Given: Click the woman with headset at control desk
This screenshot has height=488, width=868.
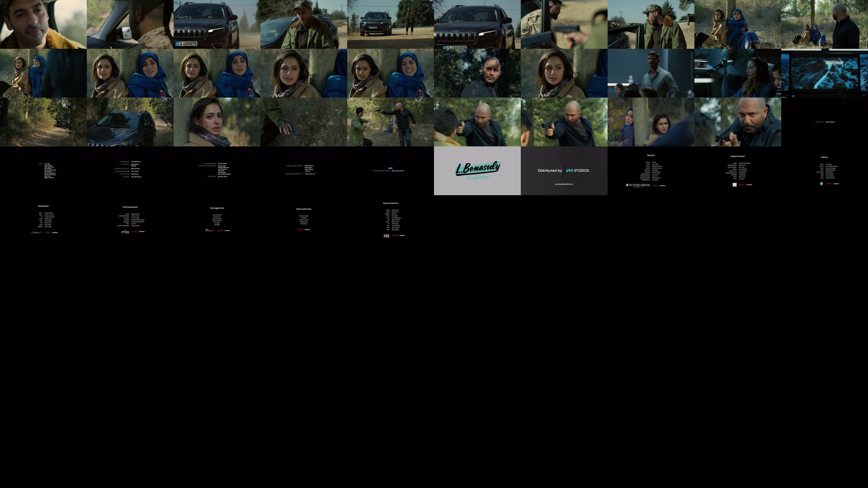Looking at the screenshot, I should [x=737, y=73].
